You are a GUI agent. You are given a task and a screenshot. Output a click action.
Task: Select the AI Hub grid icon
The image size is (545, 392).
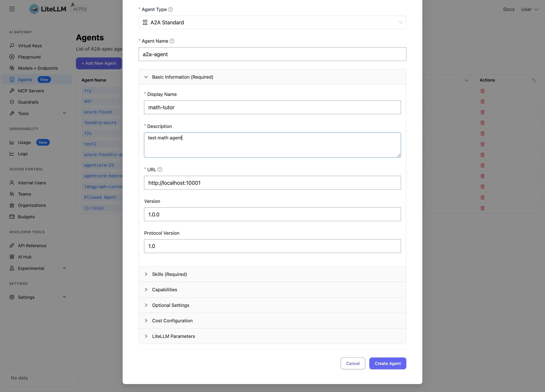12,257
